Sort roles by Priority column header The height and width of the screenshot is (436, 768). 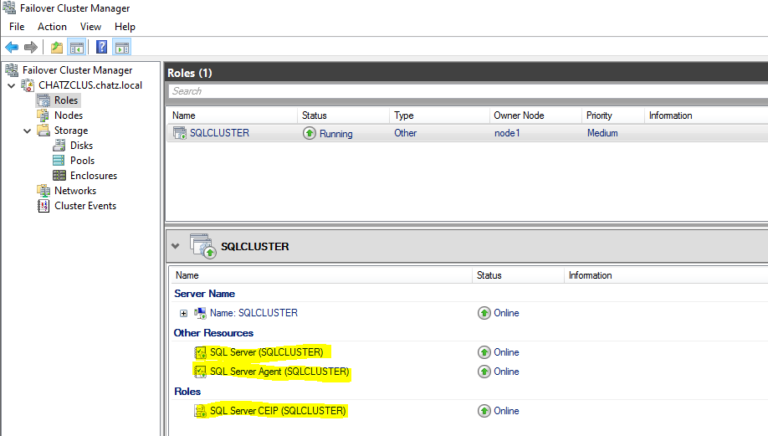click(x=599, y=116)
